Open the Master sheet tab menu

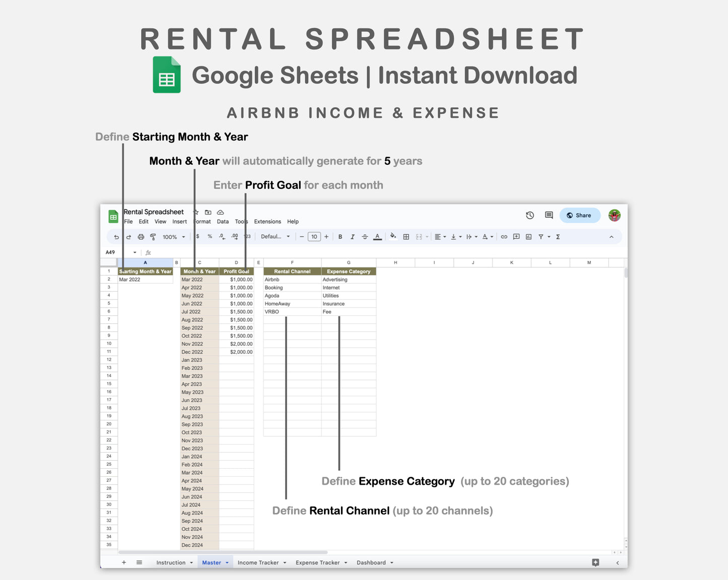[x=227, y=562]
